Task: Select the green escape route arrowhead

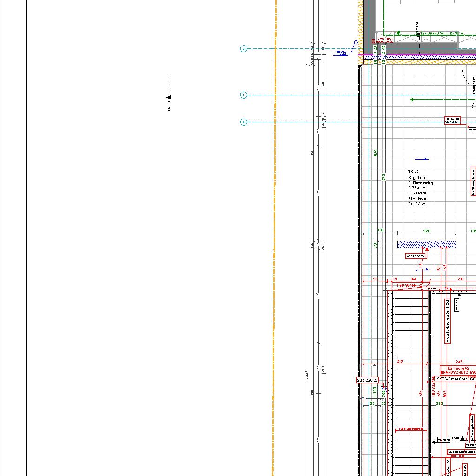Action: point(412,99)
